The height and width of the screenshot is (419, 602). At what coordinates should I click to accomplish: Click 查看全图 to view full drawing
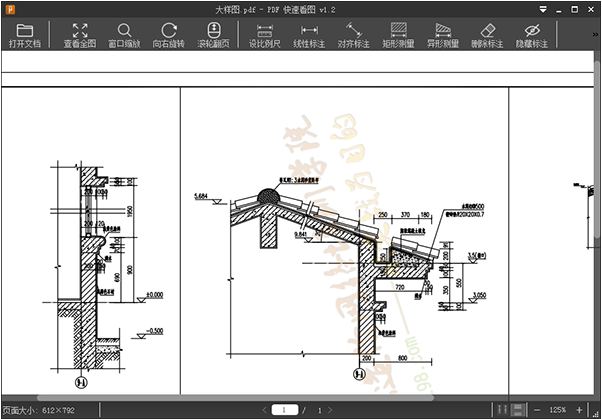pyautogui.click(x=80, y=36)
